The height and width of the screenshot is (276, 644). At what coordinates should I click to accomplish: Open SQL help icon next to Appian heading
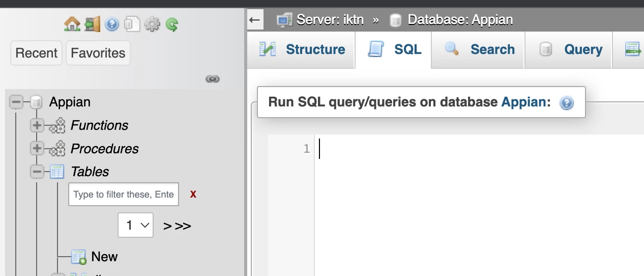[566, 103]
